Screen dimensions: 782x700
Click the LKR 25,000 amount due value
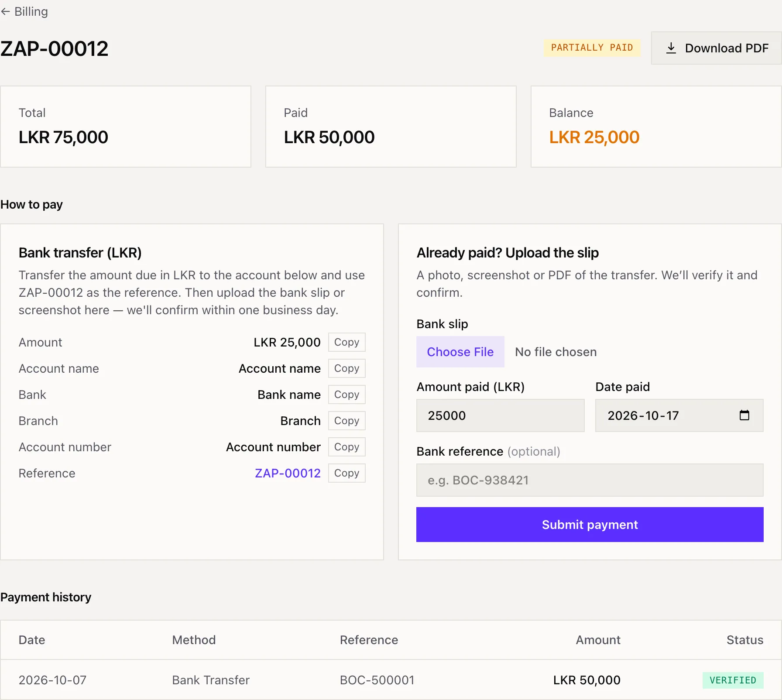tap(287, 342)
